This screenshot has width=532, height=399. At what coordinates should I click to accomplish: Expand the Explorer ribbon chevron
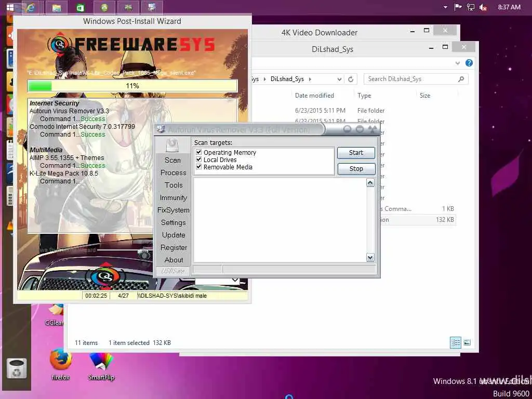tap(458, 63)
